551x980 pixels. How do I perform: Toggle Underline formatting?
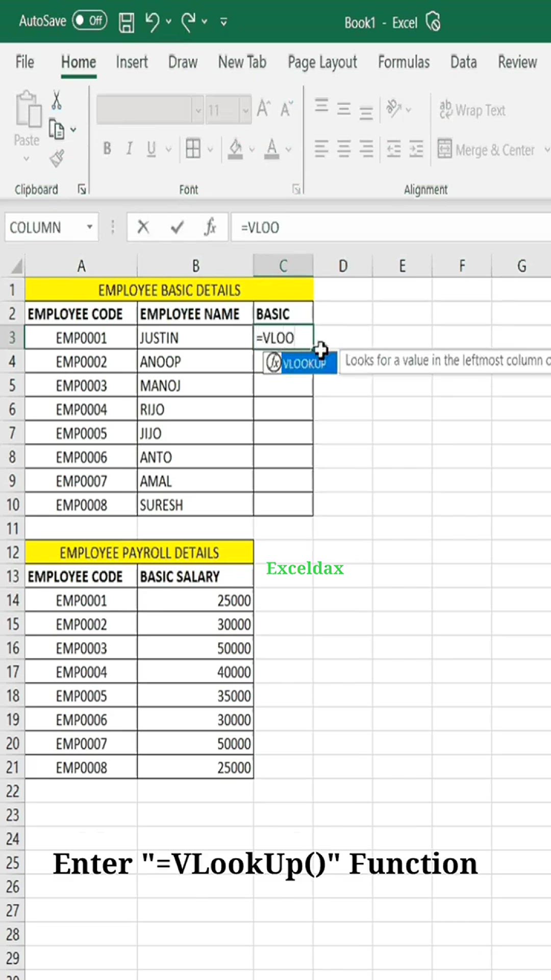(x=151, y=149)
